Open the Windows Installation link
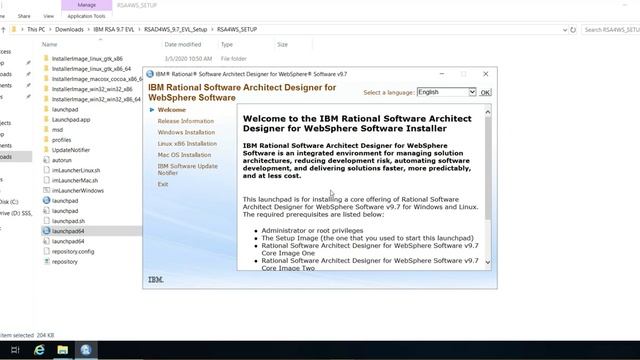The image size is (640, 360). tap(186, 132)
